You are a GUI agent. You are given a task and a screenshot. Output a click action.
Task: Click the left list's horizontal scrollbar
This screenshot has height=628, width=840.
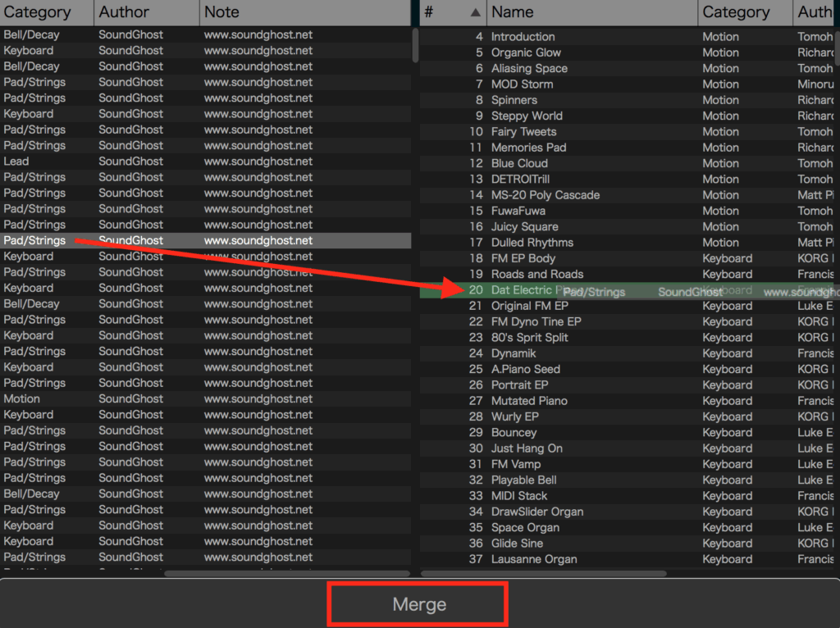[x=287, y=573]
